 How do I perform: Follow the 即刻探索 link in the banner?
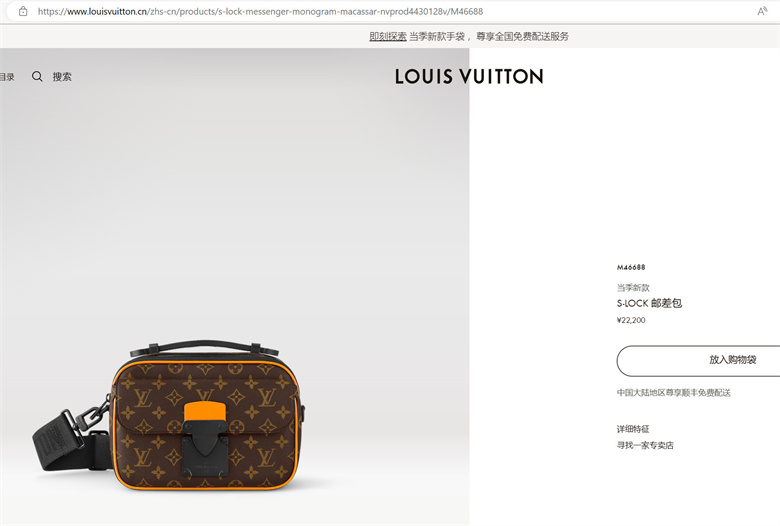coord(388,36)
